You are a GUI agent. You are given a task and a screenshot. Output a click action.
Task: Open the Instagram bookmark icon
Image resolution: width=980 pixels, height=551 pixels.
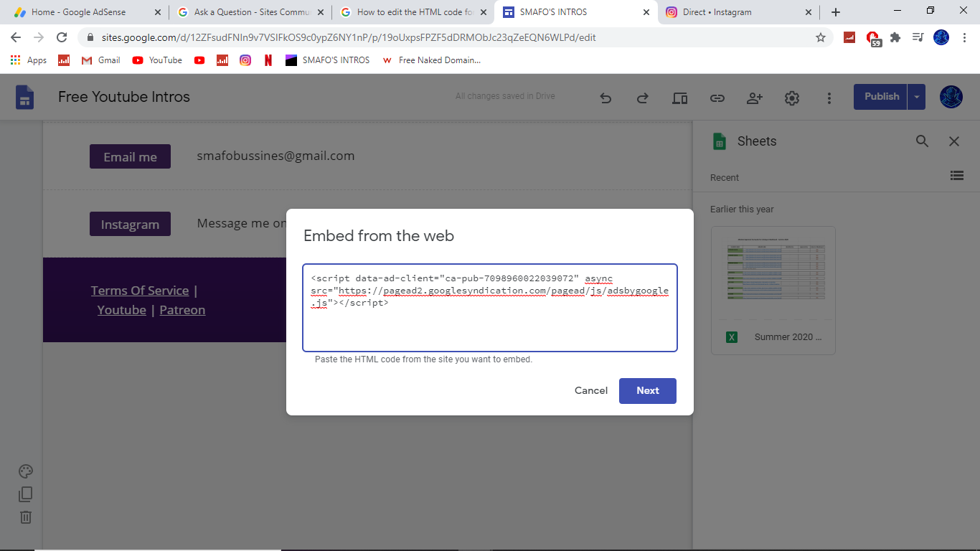(245, 60)
